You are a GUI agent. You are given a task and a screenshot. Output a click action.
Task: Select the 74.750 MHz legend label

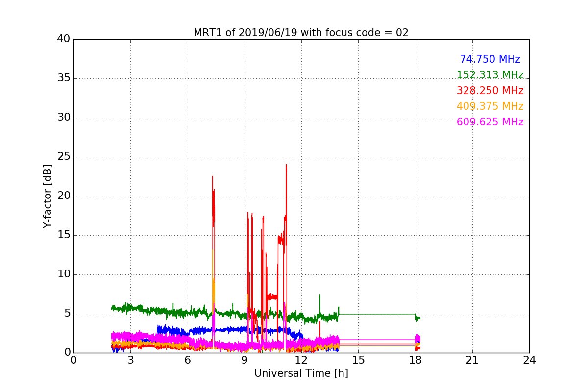pos(490,59)
